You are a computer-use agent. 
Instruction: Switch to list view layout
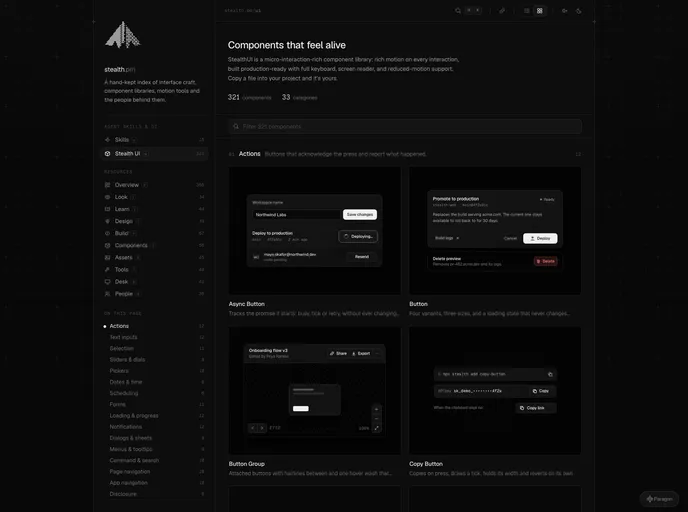pos(527,11)
